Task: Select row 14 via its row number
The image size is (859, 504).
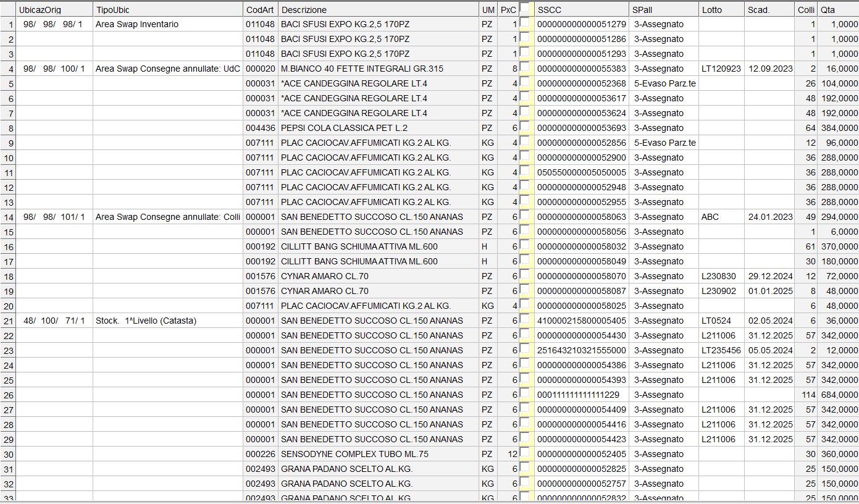Action: point(8,217)
